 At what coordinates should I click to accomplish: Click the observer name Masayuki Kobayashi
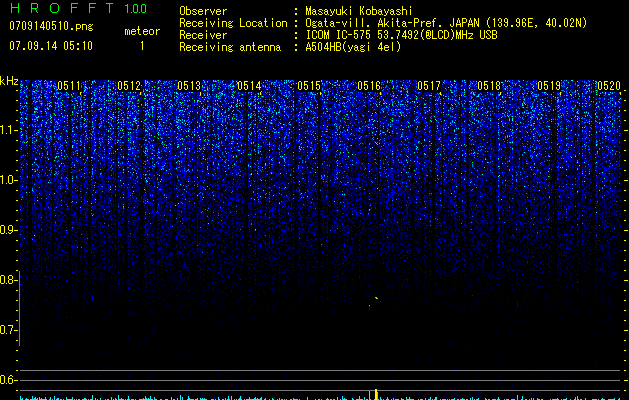[x=359, y=11]
